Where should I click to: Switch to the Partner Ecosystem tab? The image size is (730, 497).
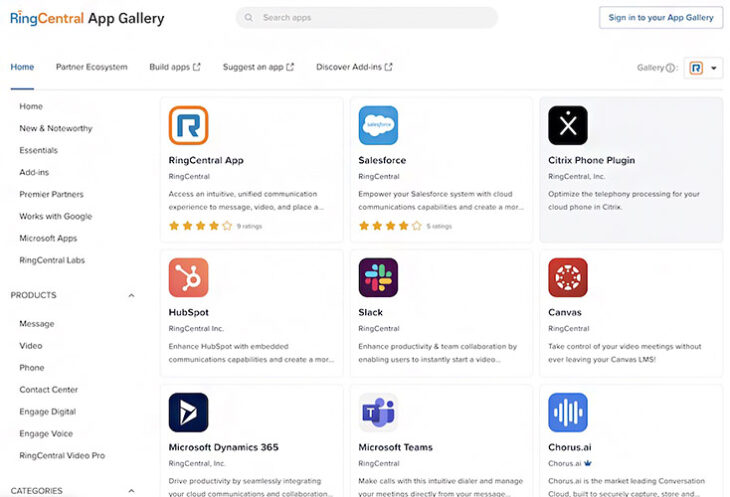(x=92, y=67)
